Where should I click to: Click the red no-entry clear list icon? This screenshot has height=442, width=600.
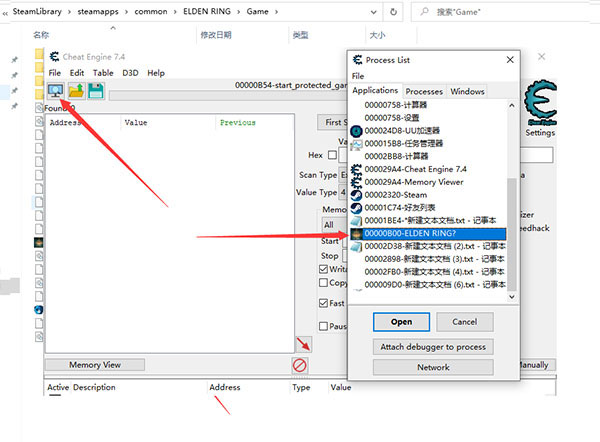tap(299, 365)
